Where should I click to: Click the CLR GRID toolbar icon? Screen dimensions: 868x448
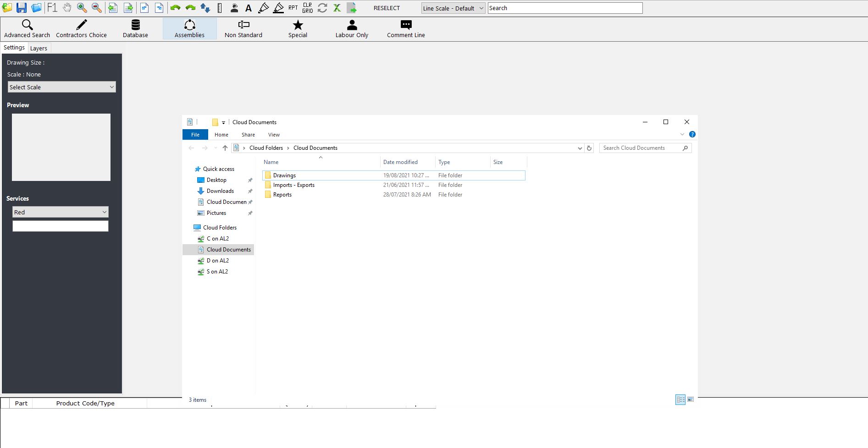(x=307, y=8)
